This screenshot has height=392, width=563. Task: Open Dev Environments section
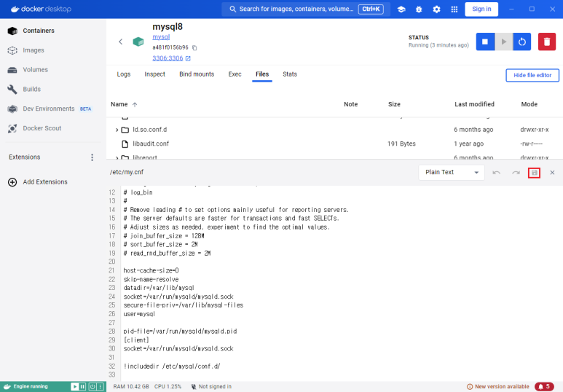click(x=49, y=109)
